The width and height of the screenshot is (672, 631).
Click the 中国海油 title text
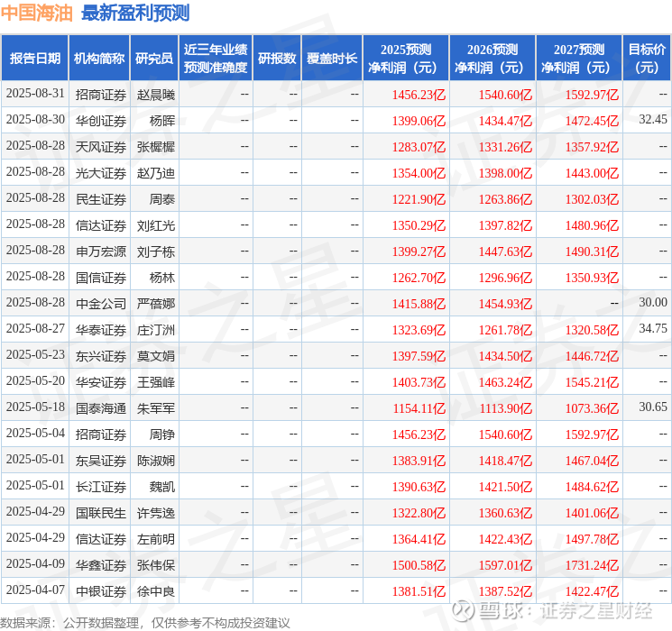pos(37,13)
